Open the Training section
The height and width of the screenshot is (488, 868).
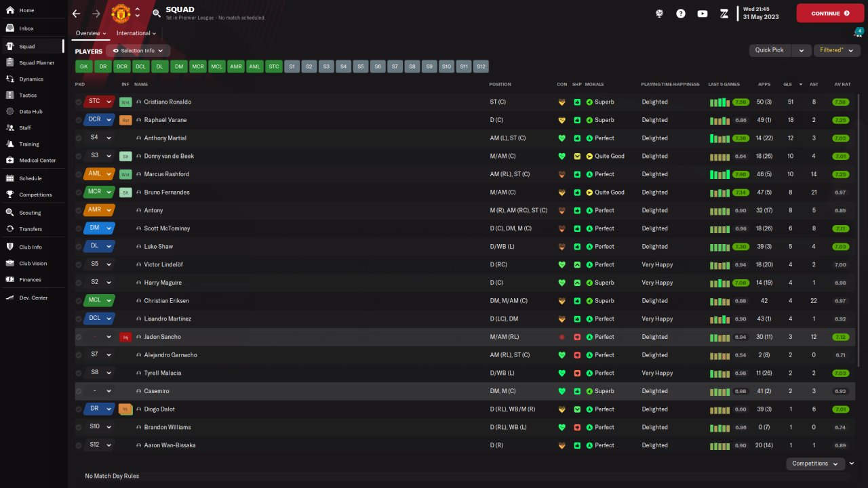coord(29,144)
